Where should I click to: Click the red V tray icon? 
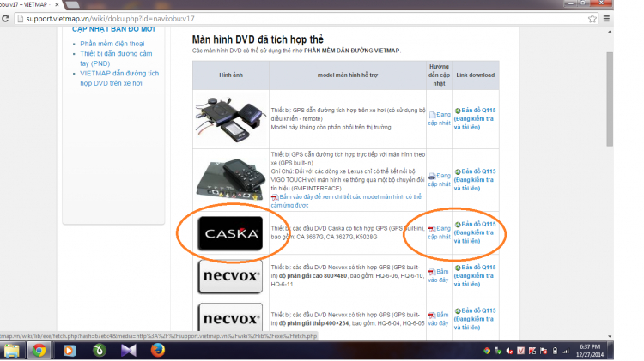click(521, 351)
